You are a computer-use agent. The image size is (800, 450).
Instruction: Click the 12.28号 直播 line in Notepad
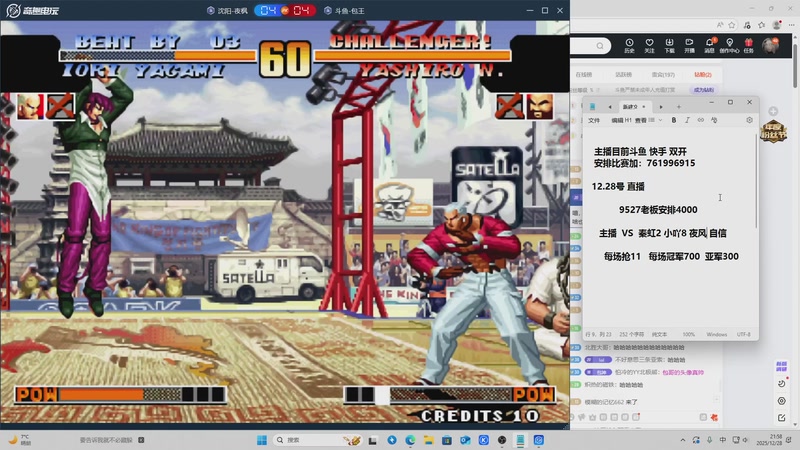(618, 186)
